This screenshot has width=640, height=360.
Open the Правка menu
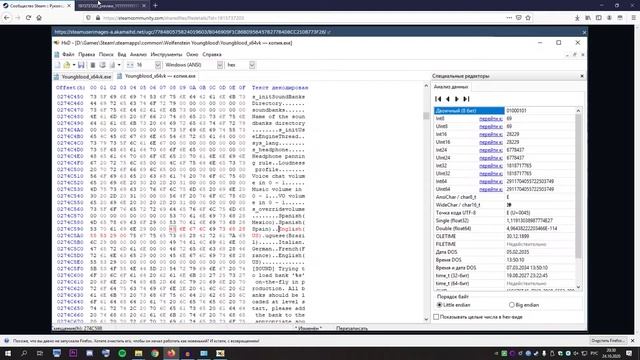point(87,54)
